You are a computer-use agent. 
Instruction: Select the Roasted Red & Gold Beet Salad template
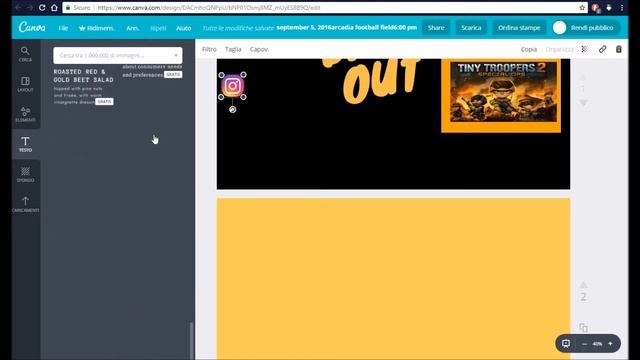coord(84,87)
